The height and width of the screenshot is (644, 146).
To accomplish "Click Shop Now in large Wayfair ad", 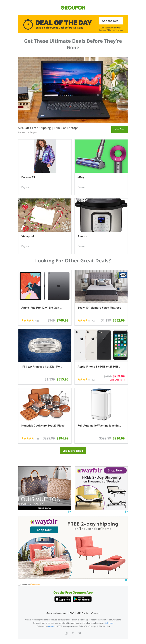I will 44,530.
